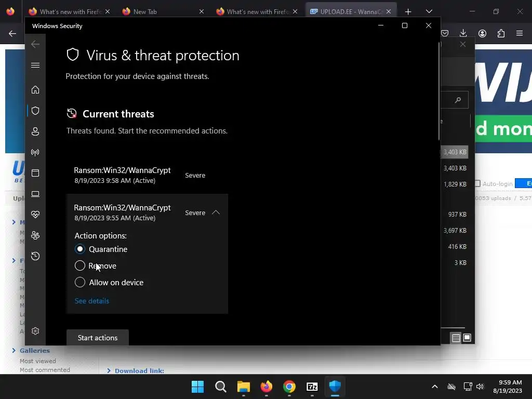Switch to large thumbnails view in background window
Image resolution: width=532 pixels, height=399 pixels.
tap(467, 338)
